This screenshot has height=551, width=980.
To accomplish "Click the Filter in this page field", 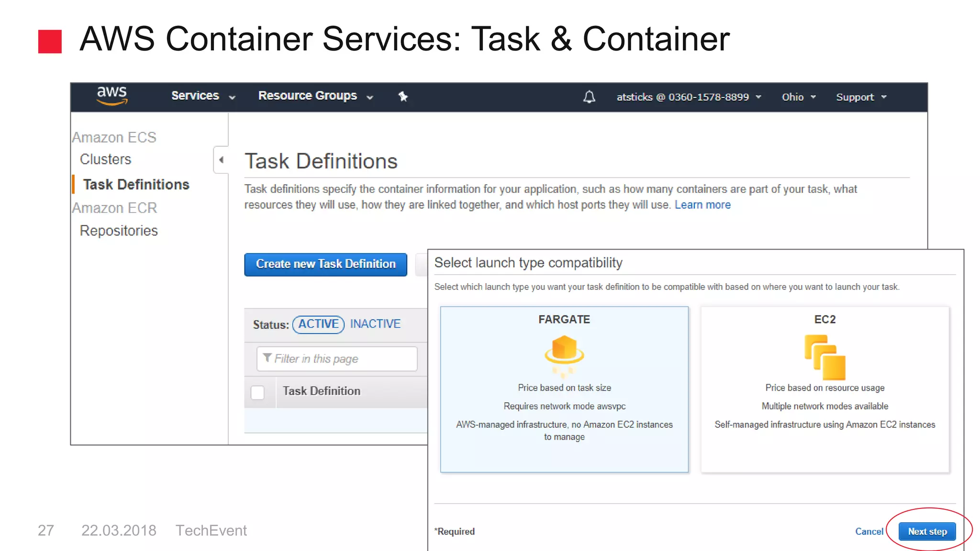I will [x=337, y=359].
